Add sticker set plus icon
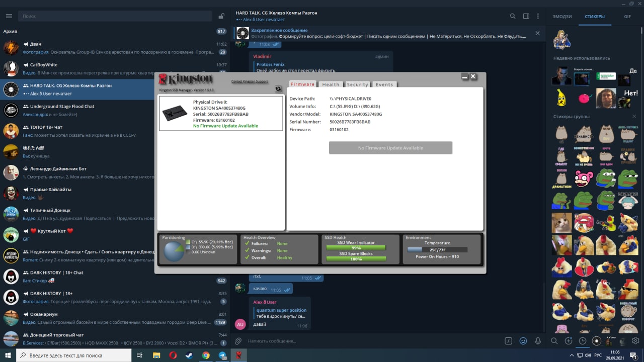The height and width of the screenshot is (362, 644). coord(568,341)
